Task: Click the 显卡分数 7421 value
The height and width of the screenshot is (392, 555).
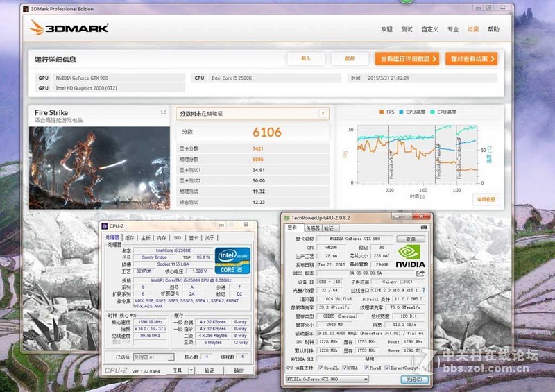Action: point(257,148)
